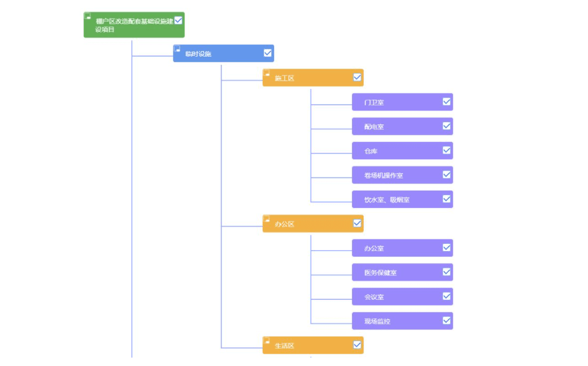The height and width of the screenshot is (366, 588).
Task: Click the corner icon on the root project node
Action: pyautogui.click(x=87, y=16)
